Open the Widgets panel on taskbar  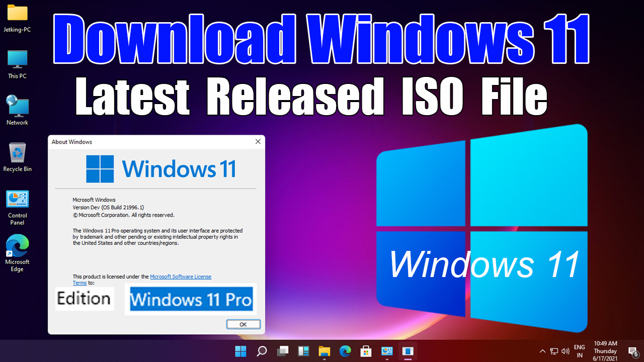pyautogui.click(x=303, y=351)
